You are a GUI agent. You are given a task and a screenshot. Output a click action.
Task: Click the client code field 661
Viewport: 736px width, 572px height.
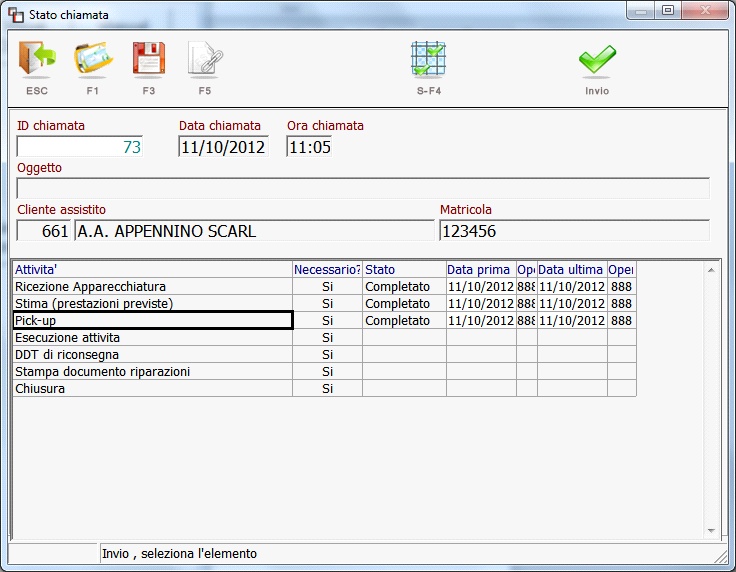[x=43, y=231]
